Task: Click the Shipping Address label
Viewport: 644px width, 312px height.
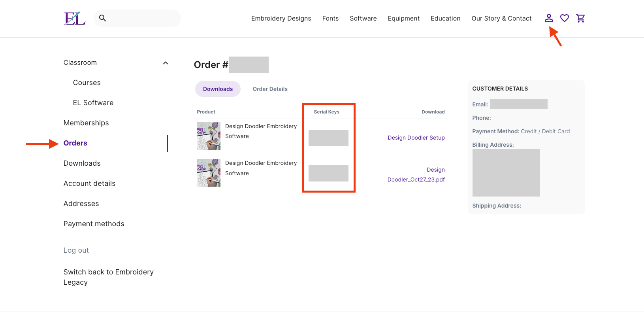Action: [497, 206]
